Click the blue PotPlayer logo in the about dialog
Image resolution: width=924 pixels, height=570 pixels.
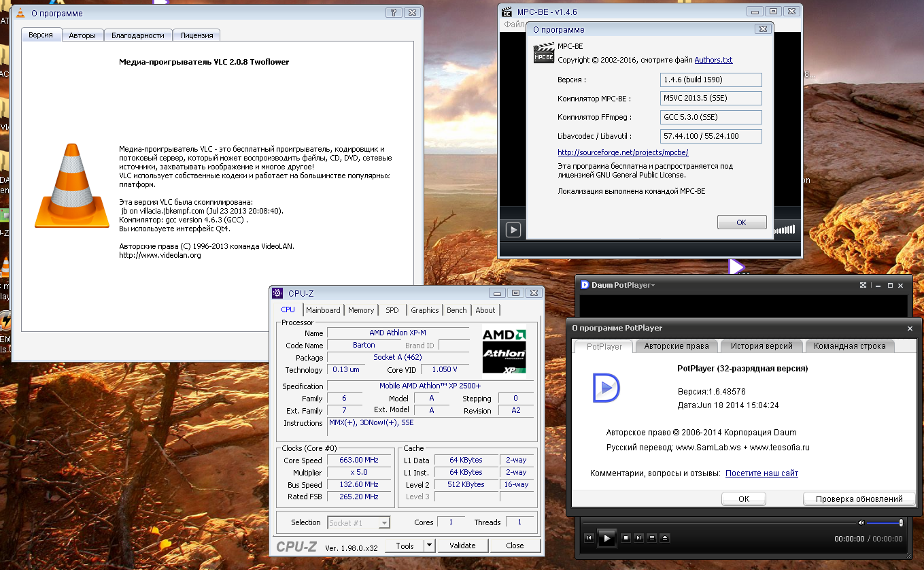tap(606, 388)
